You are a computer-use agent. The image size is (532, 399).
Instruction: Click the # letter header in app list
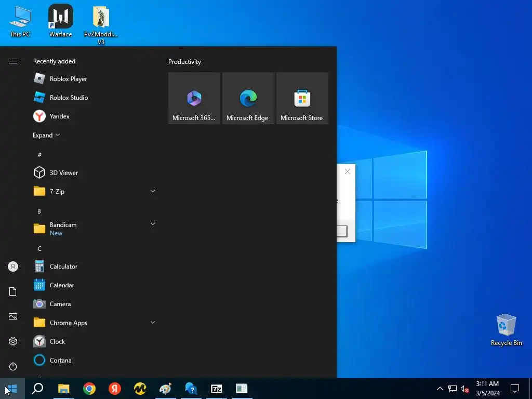[x=39, y=155]
